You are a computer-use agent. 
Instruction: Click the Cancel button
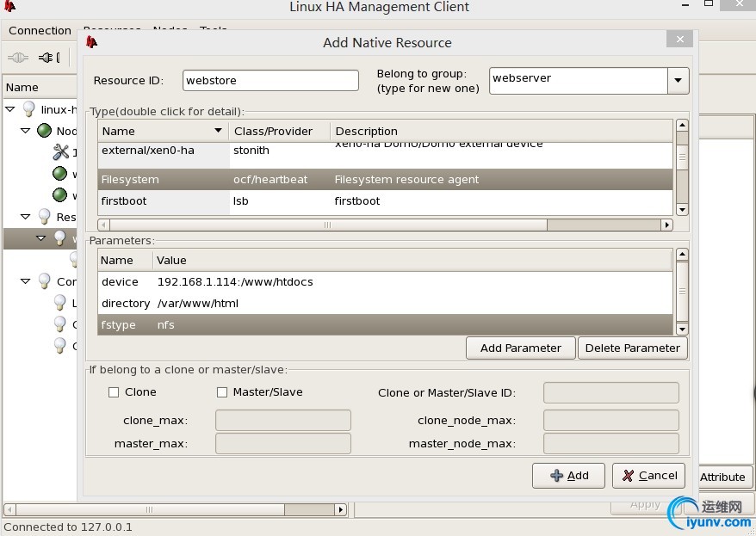pos(649,476)
